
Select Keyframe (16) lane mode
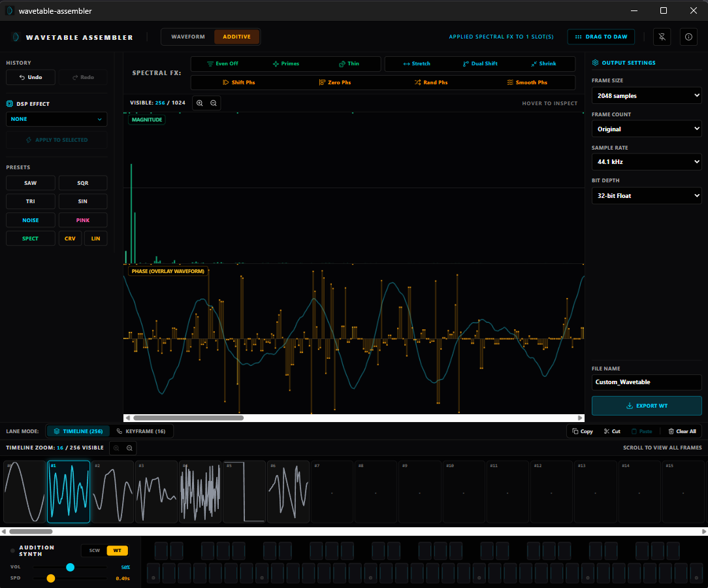click(x=141, y=431)
